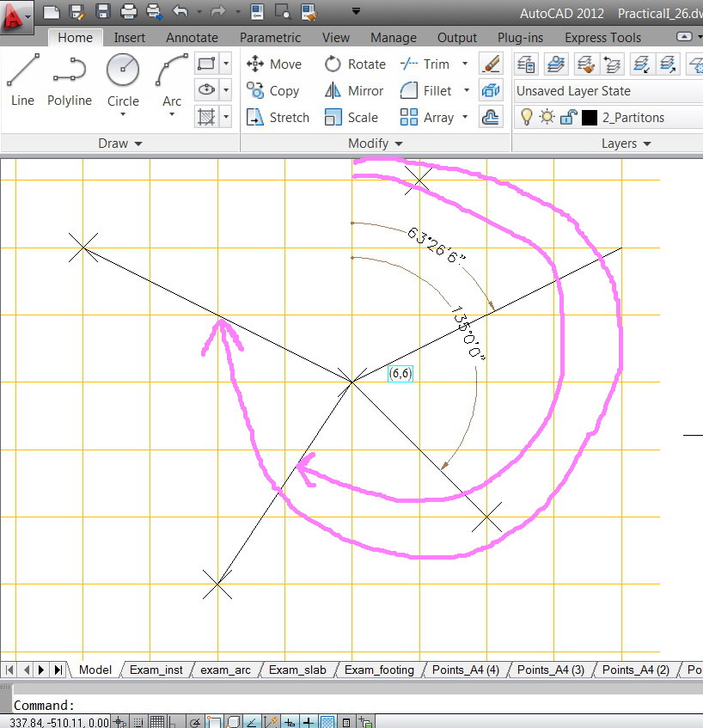
Task: Switch to the Exam_slab layout tab
Action: tap(297, 670)
